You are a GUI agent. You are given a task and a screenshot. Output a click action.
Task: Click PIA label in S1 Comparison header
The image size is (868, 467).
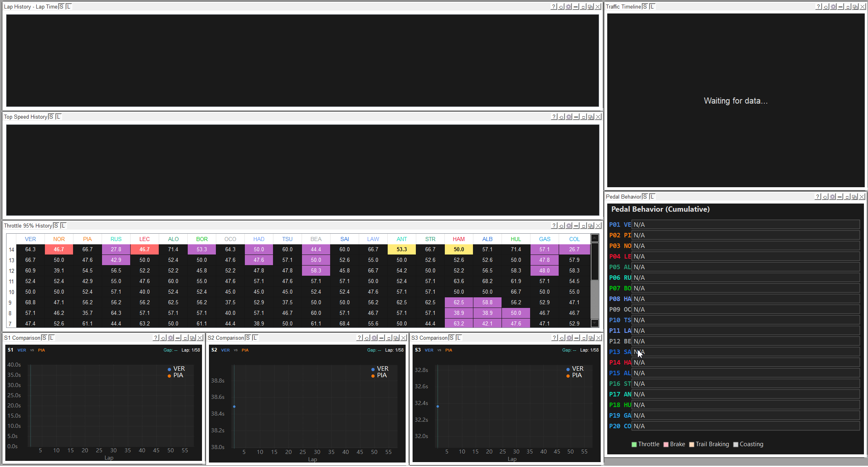pos(41,350)
